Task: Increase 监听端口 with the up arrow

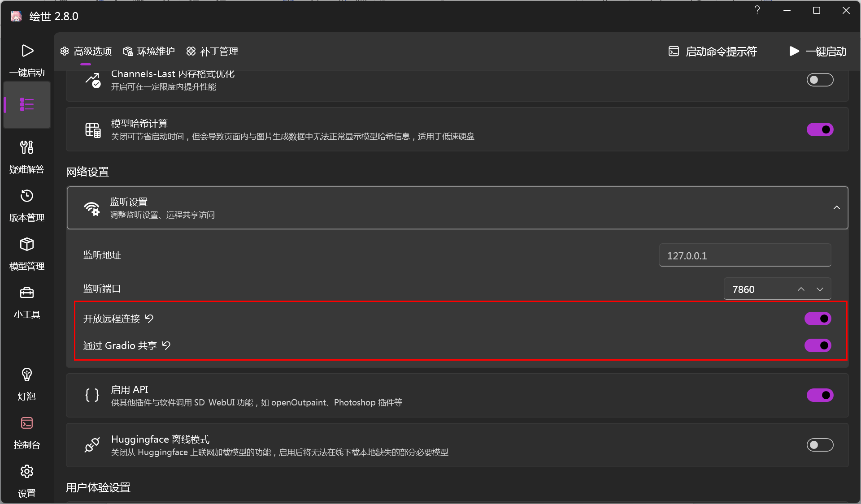Action: pyautogui.click(x=801, y=289)
